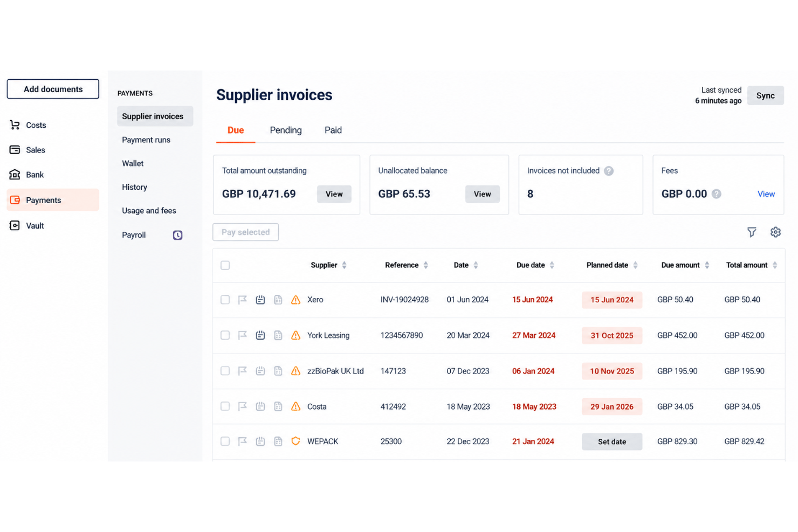Switch to the Pending tab
The image size is (798, 532).
tap(286, 130)
